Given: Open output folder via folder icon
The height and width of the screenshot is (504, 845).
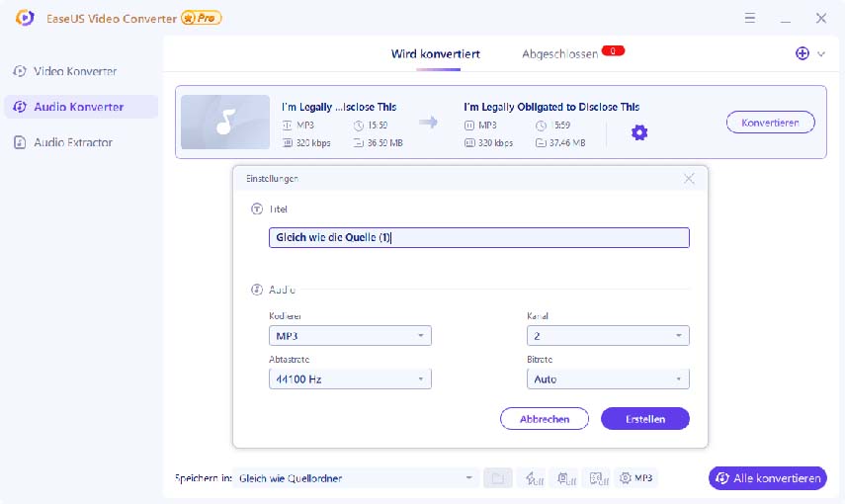Looking at the screenshot, I should 498,478.
